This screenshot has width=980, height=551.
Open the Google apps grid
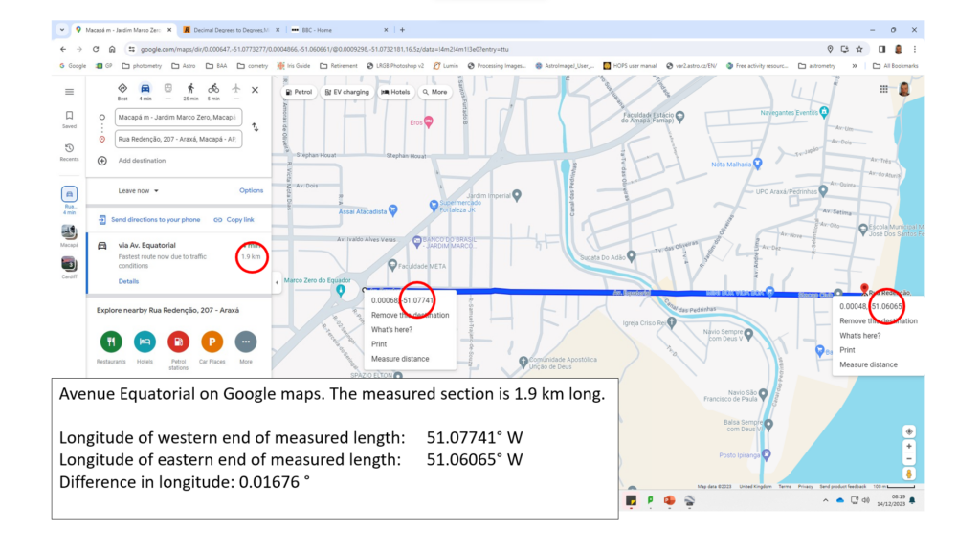[x=883, y=89]
